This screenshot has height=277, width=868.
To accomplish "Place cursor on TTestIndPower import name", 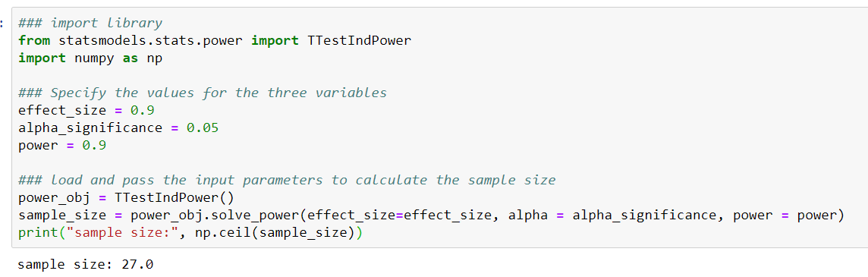I will (x=359, y=41).
